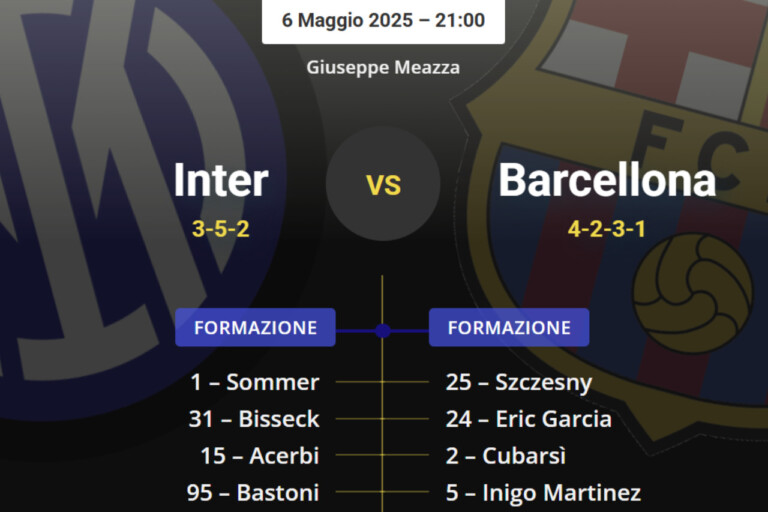Select player 15 – Acerbi
768x512 pixels.
pos(260,456)
